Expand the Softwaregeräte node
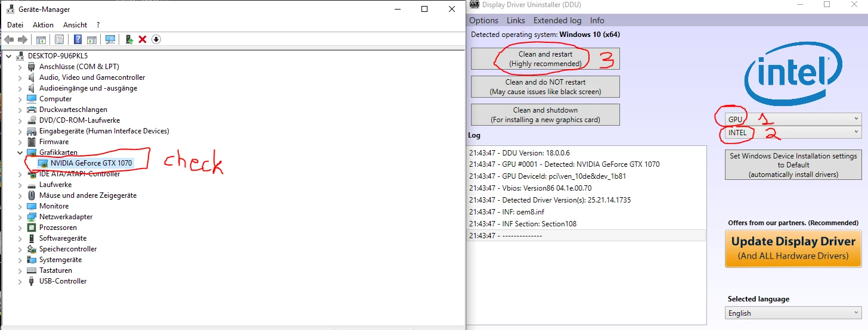Viewport: 868px width, 330px height. click(20, 238)
